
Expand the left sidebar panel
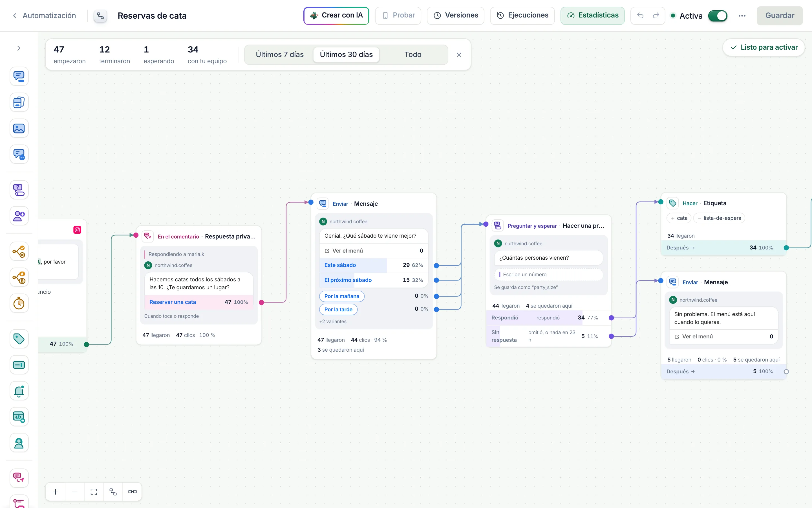click(x=19, y=48)
